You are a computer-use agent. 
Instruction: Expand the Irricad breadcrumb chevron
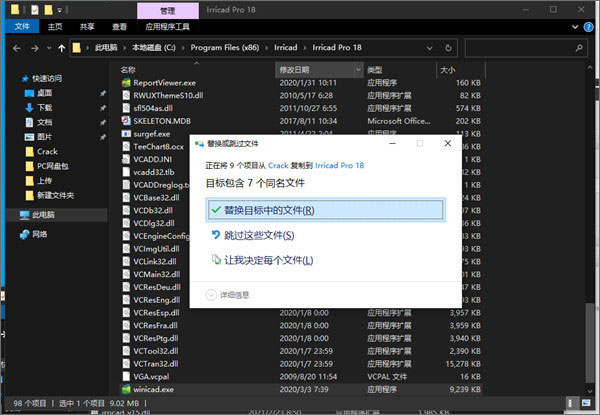point(305,48)
